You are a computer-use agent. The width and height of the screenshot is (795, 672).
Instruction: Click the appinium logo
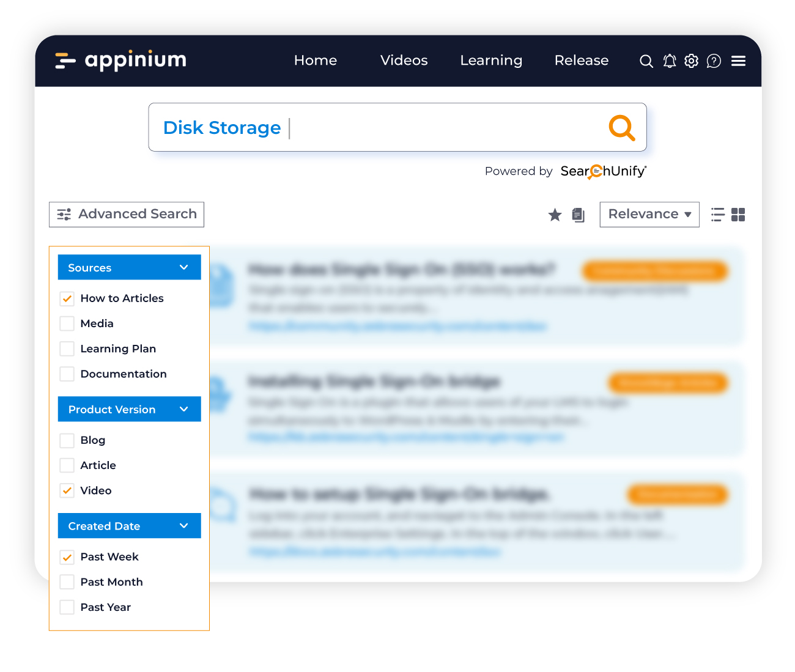coord(120,61)
